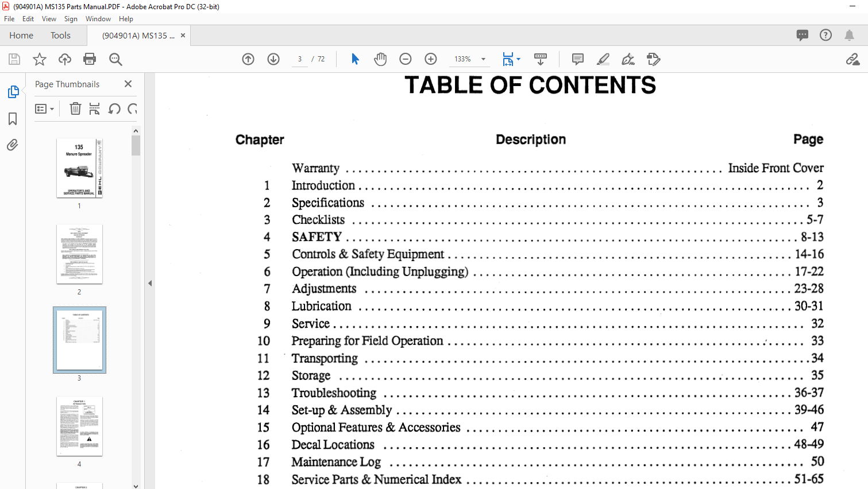Activate the hand pan tool
868x489 pixels.
[380, 59]
